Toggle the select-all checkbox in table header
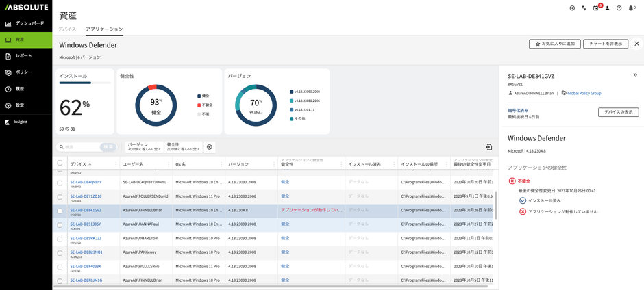Screen dimensions: 644x290 pos(60,163)
